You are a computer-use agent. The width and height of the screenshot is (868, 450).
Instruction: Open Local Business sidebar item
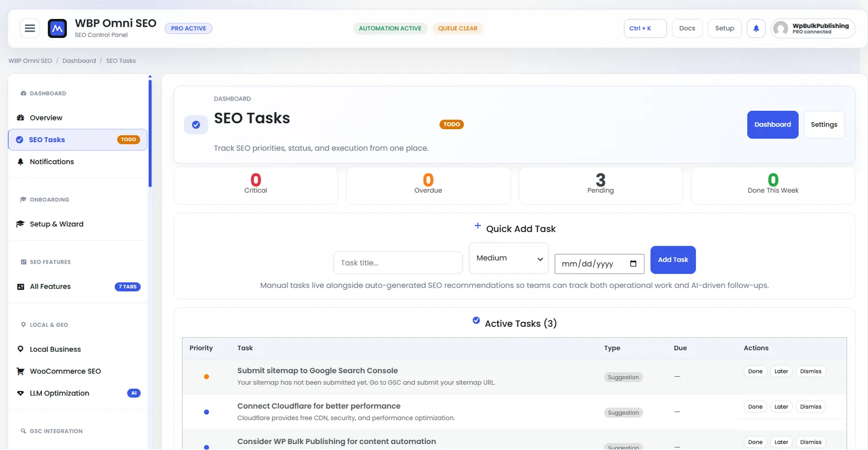click(x=78, y=349)
